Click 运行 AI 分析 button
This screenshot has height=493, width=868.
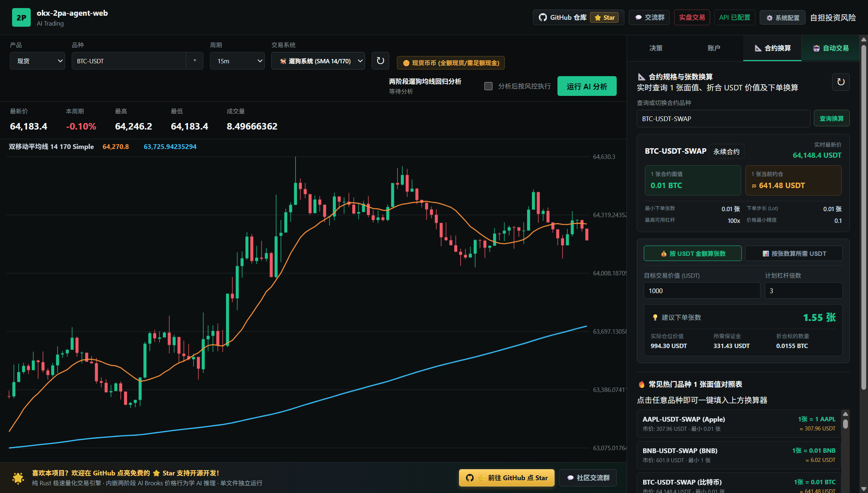point(587,86)
